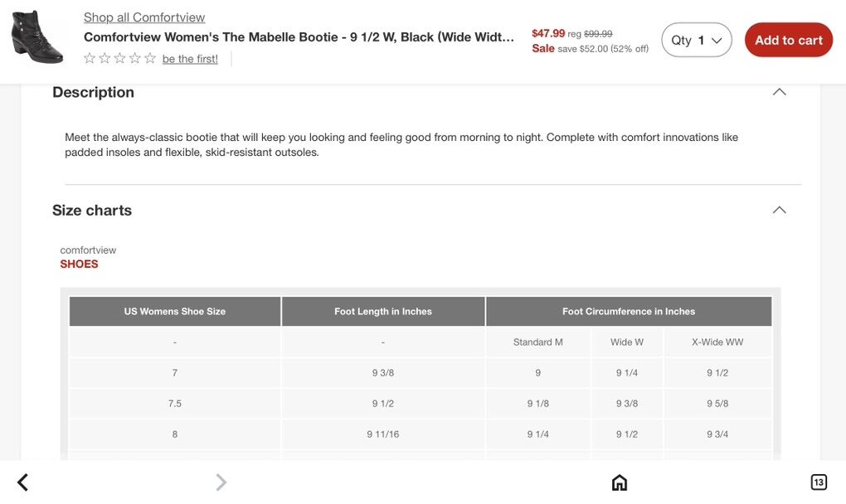Open the Shop all Comfortview link

pos(144,17)
